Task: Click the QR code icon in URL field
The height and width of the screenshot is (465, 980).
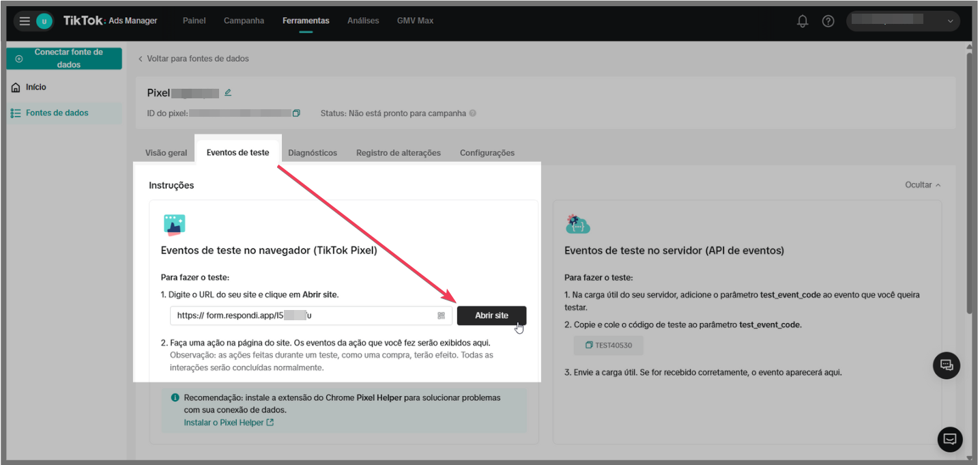Action: click(442, 315)
